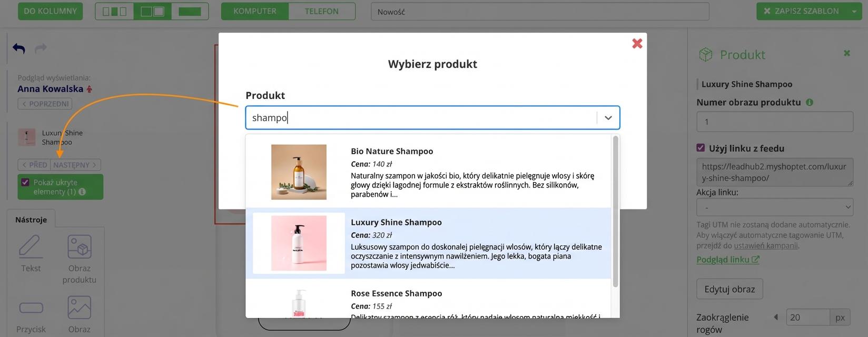
Task: Click the undo arrow icon
Action: point(19,48)
